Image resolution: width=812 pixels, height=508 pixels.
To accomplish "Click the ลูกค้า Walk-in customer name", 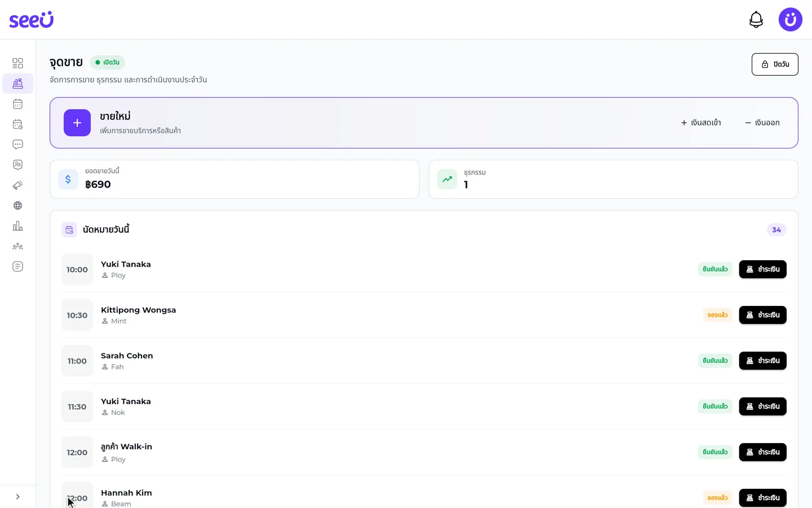I will point(126,446).
